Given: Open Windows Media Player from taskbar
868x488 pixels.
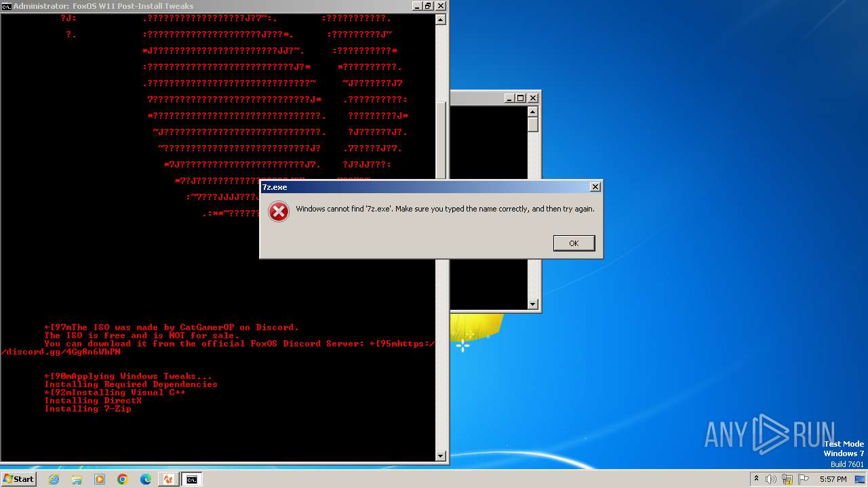Looking at the screenshot, I should [x=100, y=479].
